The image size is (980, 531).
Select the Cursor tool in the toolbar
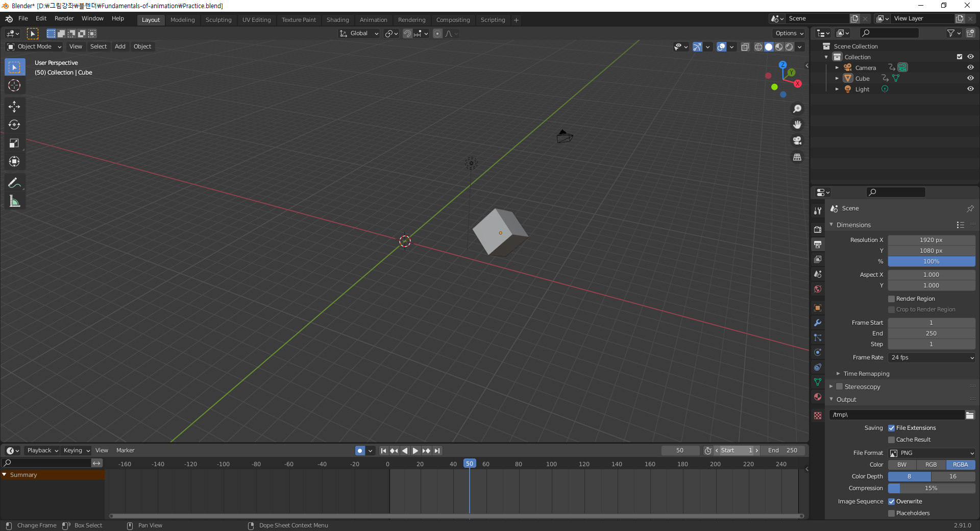pos(14,85)
